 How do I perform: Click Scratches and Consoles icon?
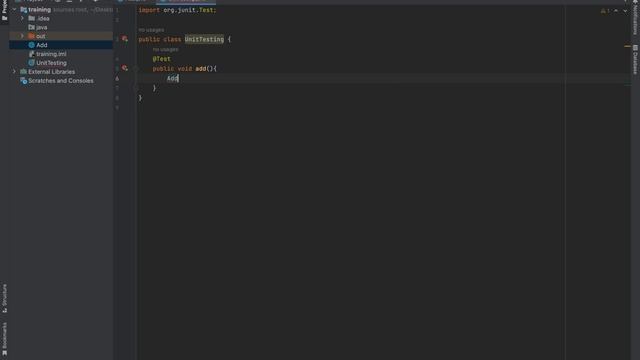tap(23, 81)
